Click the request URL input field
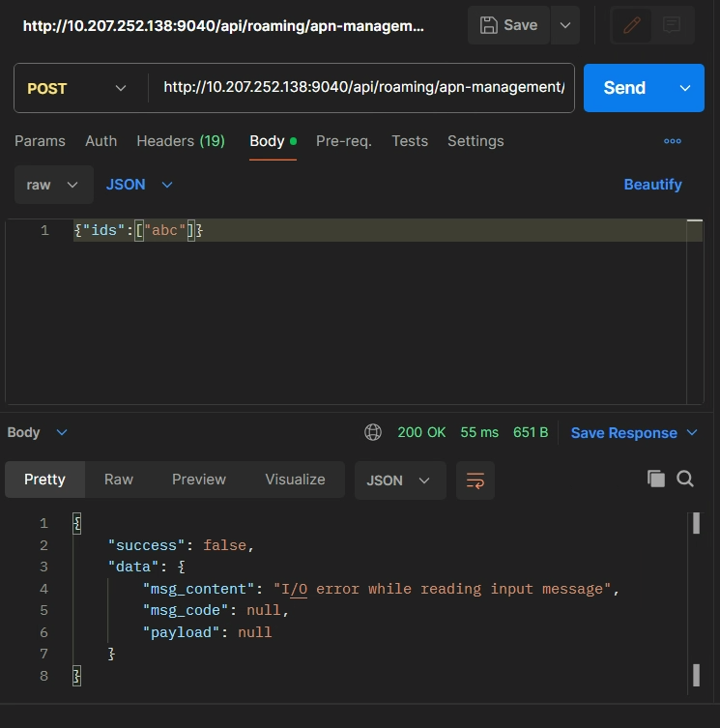 coord(362,88)
